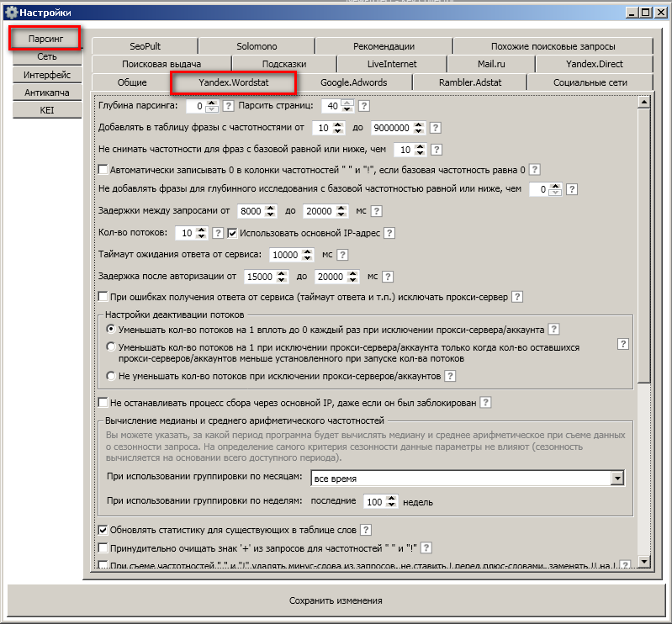Click Парсить страниц spinner arrows
The width and height of the screenshot is (672, 624).
(x=347, y=106)
